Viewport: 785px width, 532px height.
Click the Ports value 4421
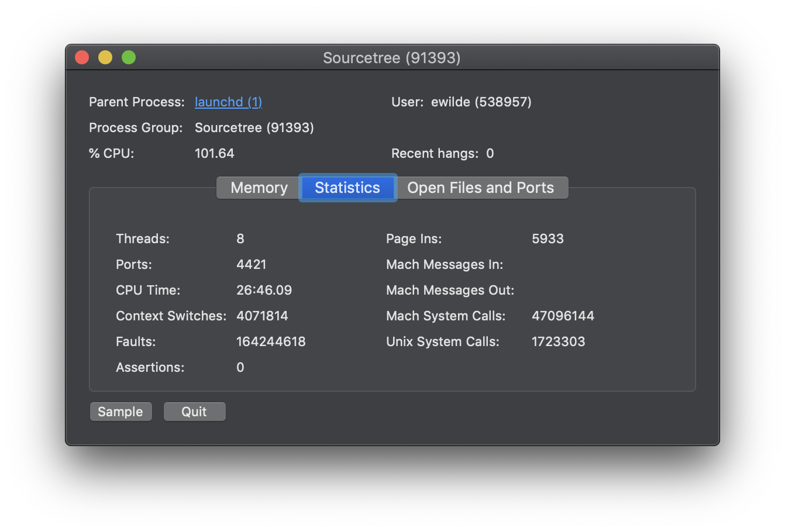coord(251,264)
